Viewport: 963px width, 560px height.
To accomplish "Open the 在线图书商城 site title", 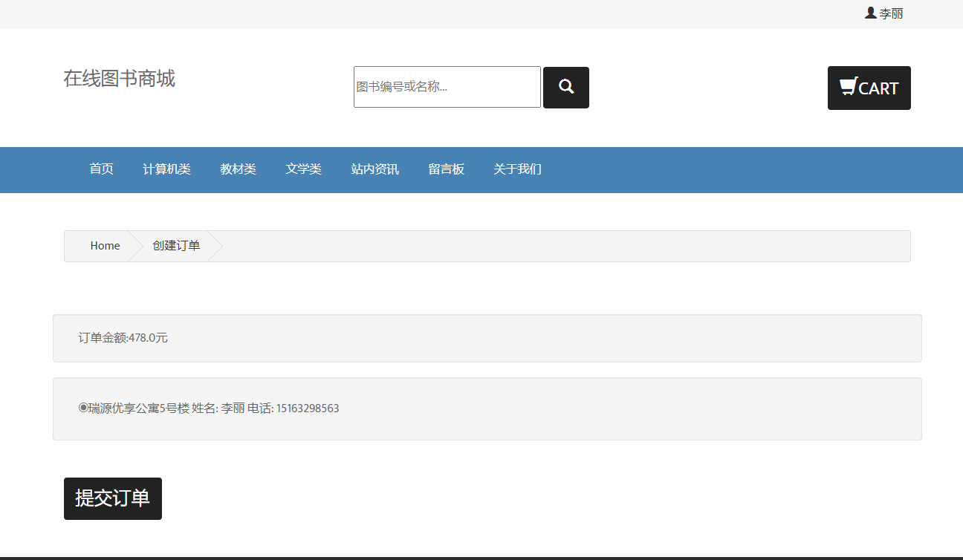I will tap(120, 79).
